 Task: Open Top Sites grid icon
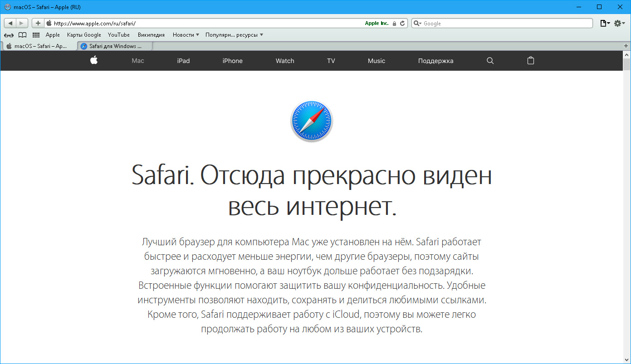coord(36,35)
